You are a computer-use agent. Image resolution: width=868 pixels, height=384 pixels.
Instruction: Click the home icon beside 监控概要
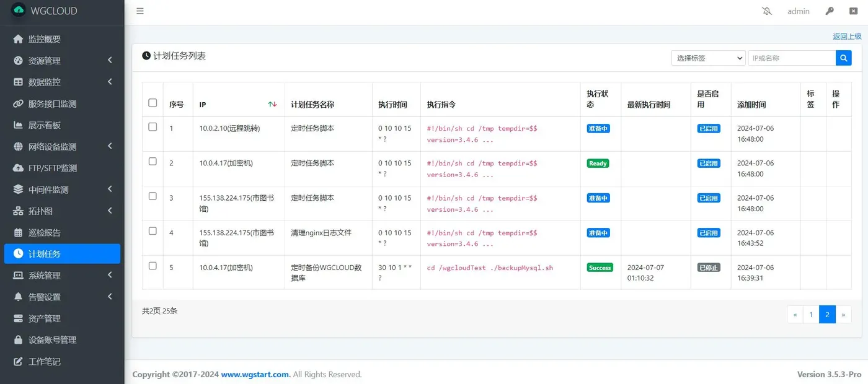point(18,39)
